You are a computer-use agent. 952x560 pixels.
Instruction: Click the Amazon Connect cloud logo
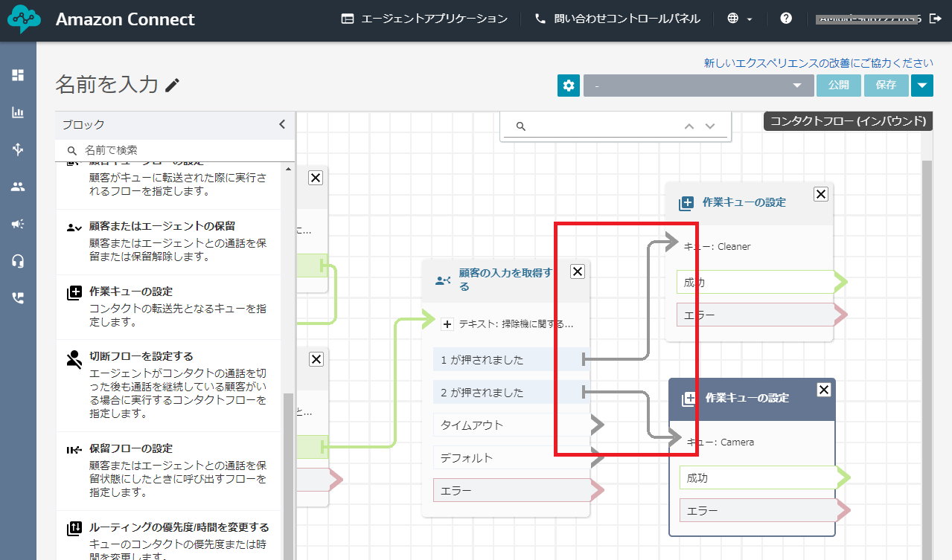coord(24,20)
